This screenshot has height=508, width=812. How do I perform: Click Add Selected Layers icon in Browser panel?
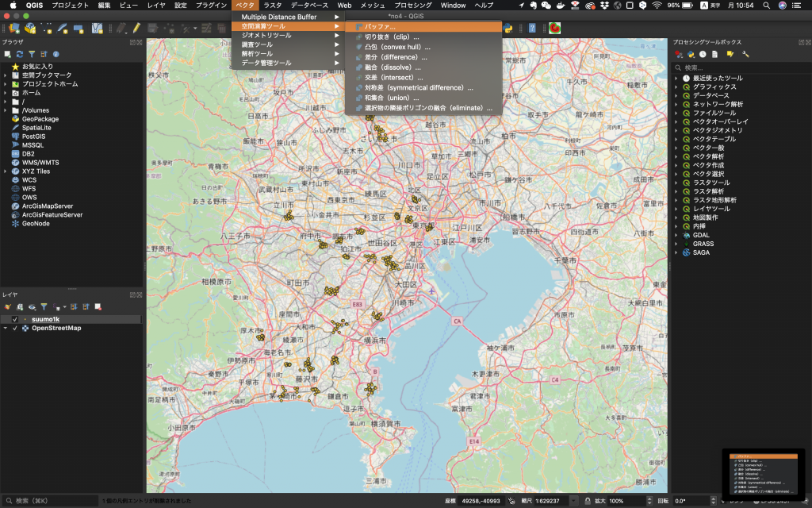point(7,54)
